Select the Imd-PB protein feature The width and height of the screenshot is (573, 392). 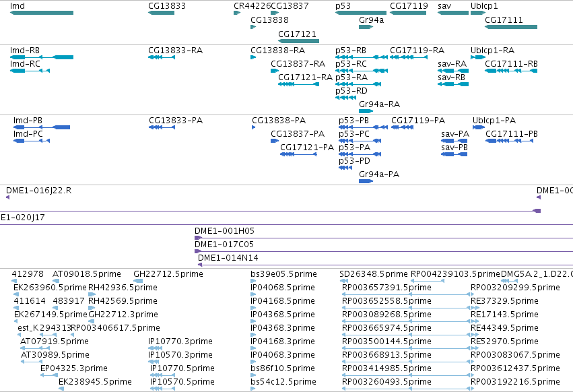click(42, 127)
